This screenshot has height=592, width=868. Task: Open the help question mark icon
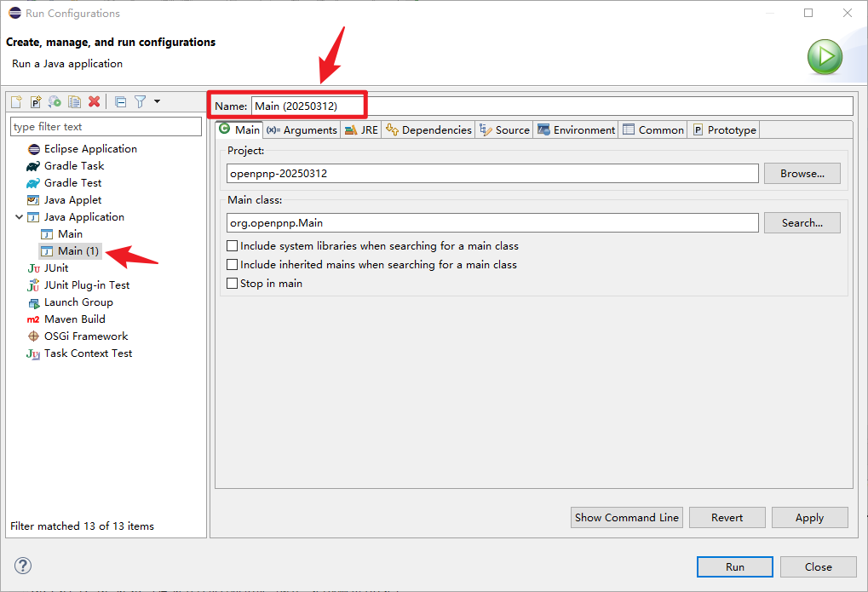(x=23, y=566)
